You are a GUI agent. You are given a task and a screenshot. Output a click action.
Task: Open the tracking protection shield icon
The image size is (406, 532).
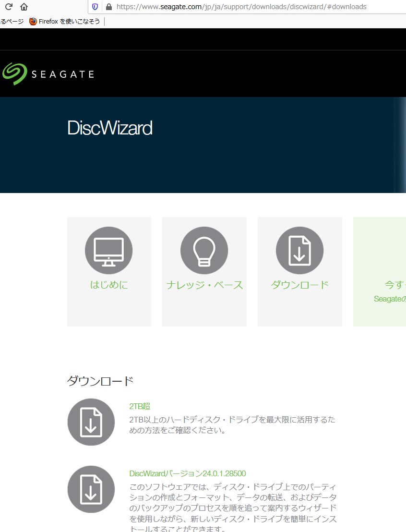(x=95, y=7)
